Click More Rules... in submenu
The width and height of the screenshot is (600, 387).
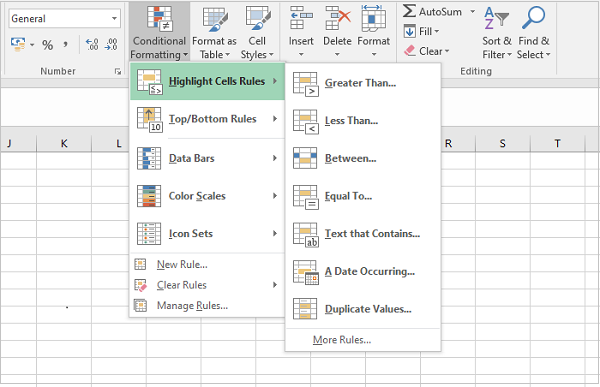363,340
